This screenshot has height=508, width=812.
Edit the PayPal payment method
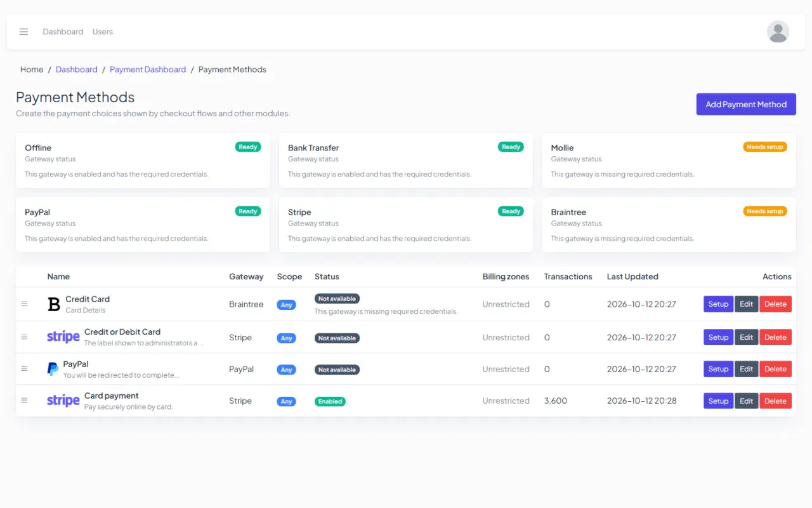(x=747, y=369)
